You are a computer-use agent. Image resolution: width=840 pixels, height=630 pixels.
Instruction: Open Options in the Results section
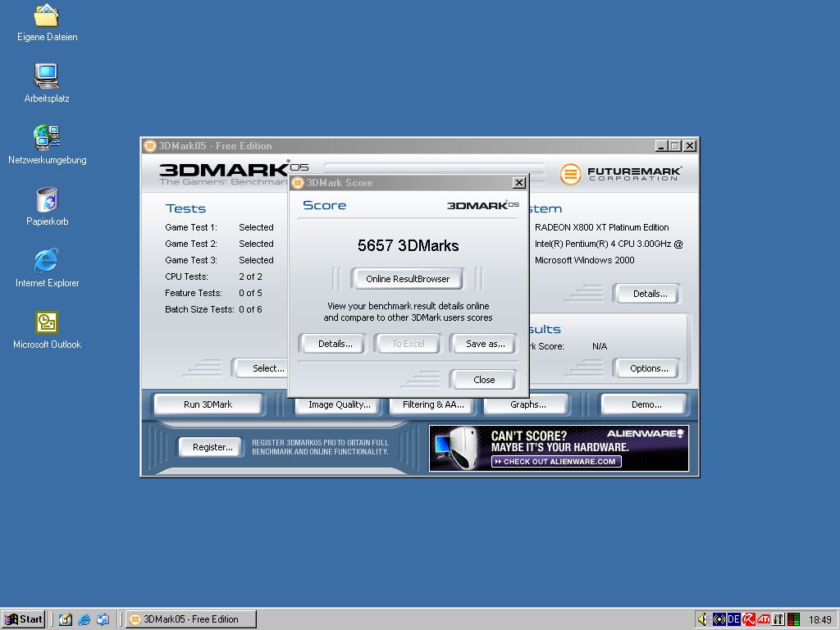point(649,368)
